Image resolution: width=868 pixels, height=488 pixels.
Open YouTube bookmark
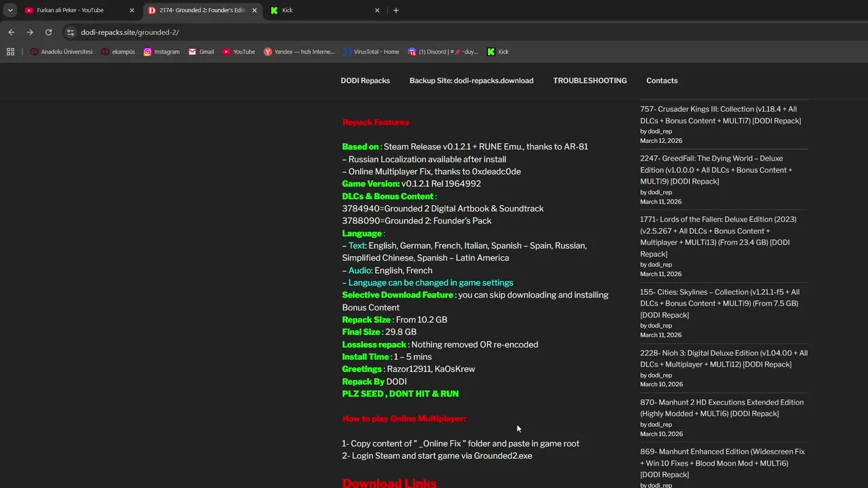[239, 52]
